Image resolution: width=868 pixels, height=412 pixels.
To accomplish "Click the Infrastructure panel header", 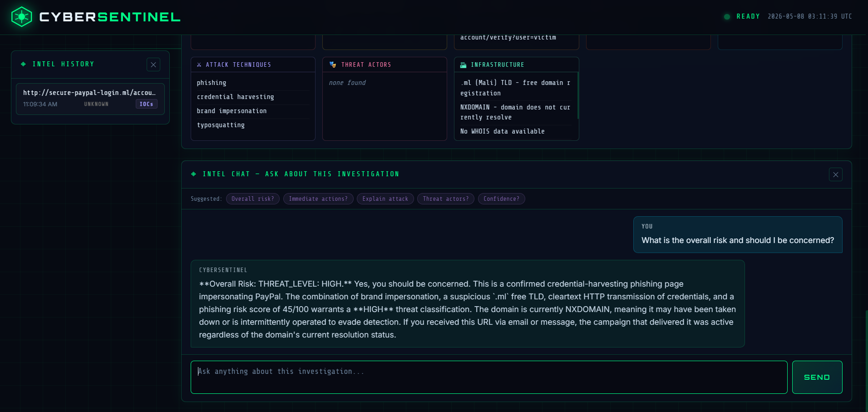I will tap(516, 65).
